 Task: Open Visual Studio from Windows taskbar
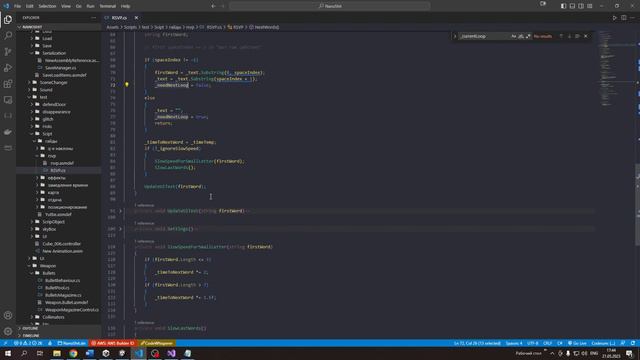coord(171,353)
